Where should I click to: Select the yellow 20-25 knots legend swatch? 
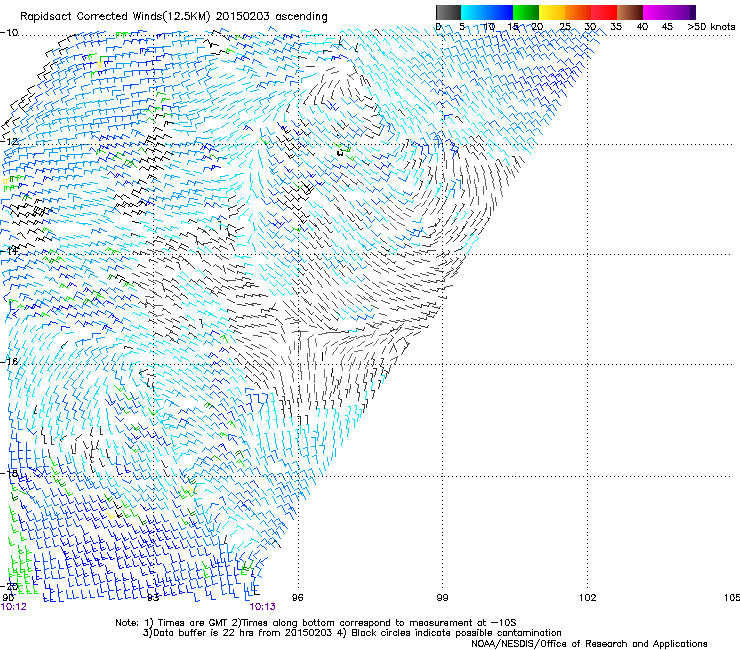tap(552, 12)
